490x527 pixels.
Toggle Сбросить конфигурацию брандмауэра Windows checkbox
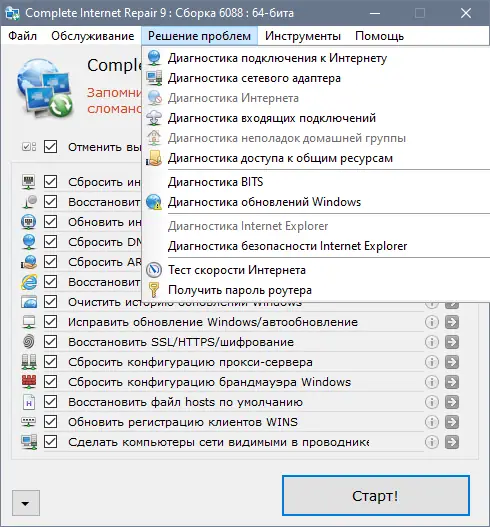[x=50, y=382]
